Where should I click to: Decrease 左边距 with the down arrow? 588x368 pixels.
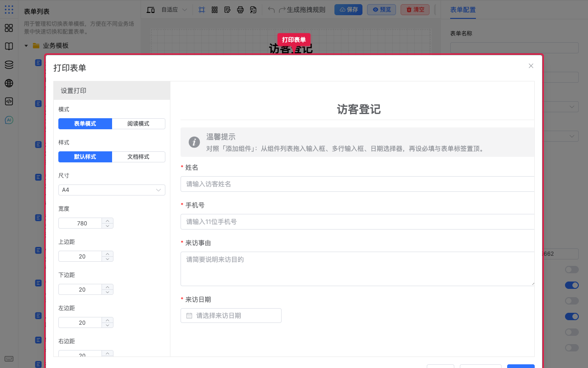(x=107, y=325)
